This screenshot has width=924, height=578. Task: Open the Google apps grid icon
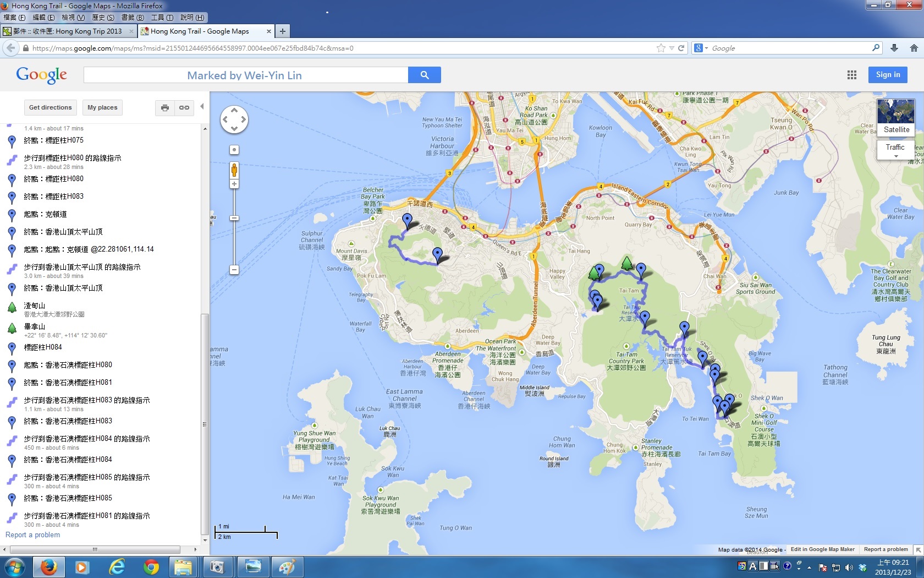pos(851,75)
